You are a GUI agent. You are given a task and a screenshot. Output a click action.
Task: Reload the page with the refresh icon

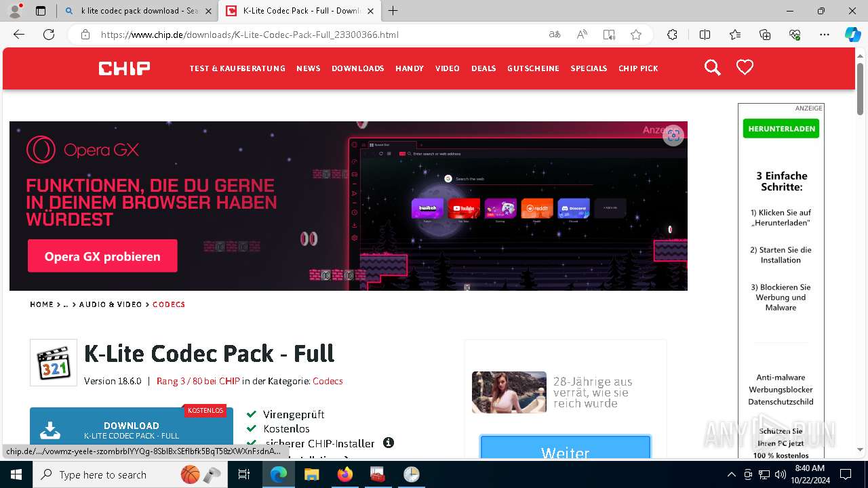click(x=49, y=35)
